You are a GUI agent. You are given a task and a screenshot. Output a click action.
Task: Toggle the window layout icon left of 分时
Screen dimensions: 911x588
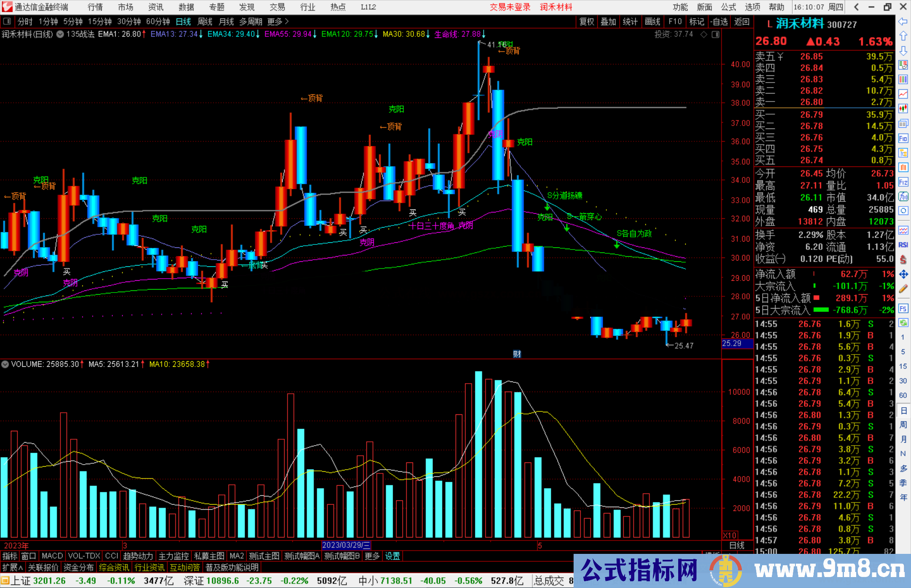pos(7,21)
